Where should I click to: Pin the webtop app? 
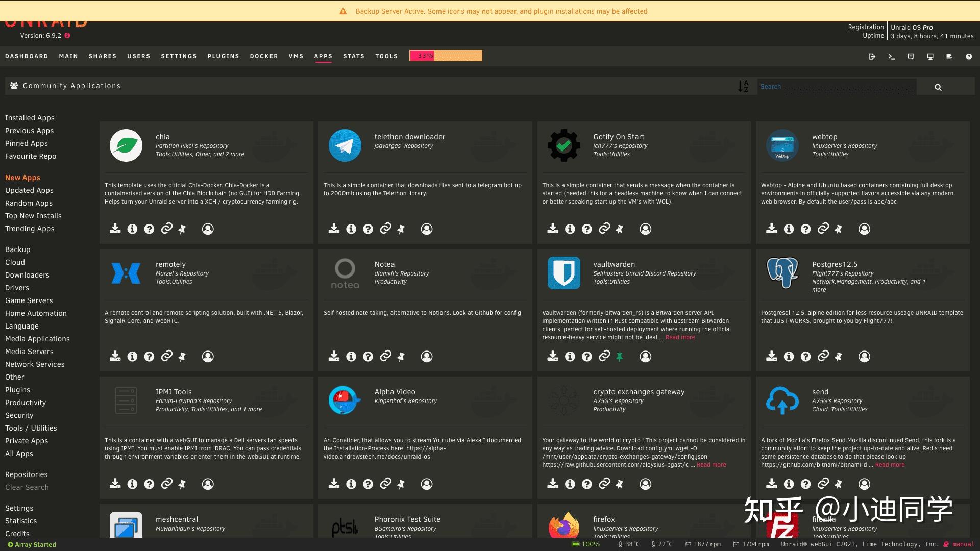pos(838,229)
